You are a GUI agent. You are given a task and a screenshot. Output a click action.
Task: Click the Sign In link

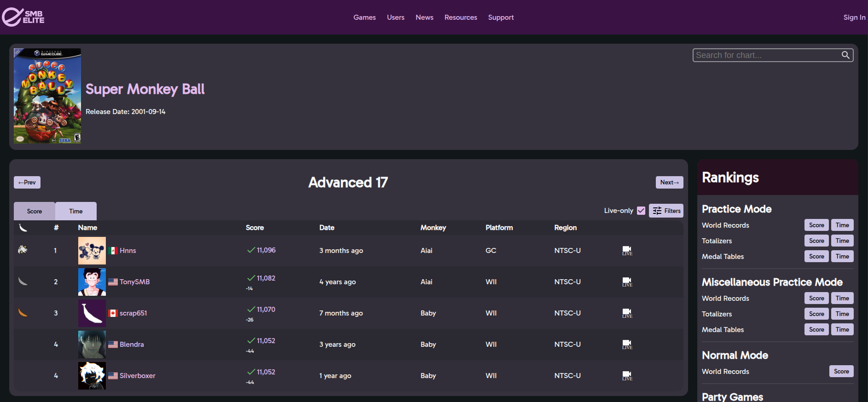[x=854, y=17]
